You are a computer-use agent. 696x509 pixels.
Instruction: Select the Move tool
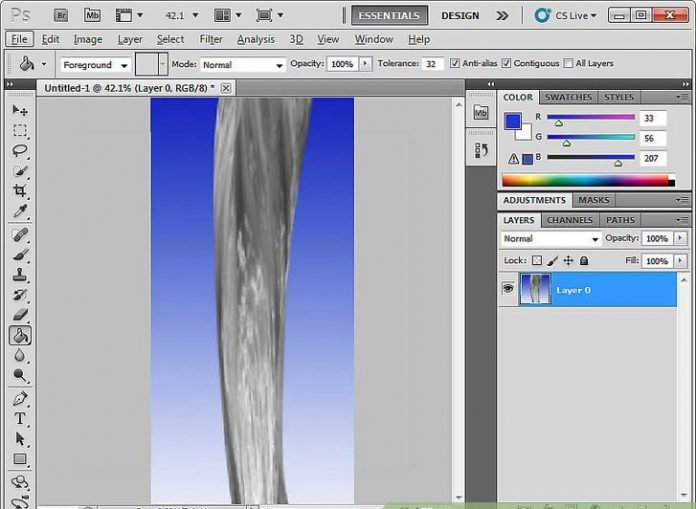click(x=20, y=110)
